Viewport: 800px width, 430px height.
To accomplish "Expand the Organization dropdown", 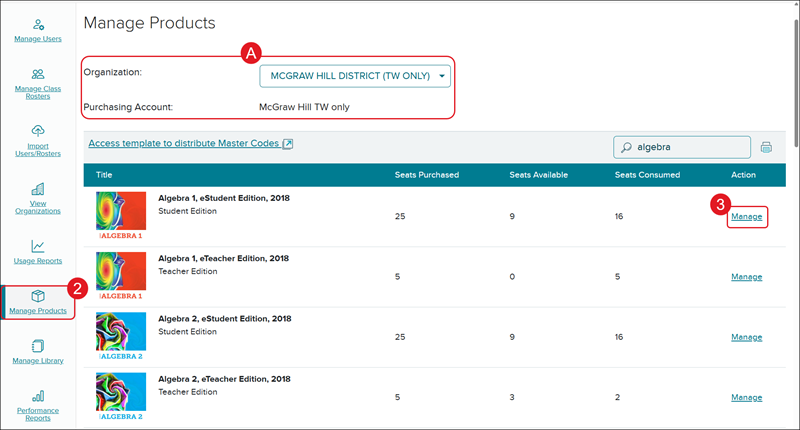I will tap(355, 76).
